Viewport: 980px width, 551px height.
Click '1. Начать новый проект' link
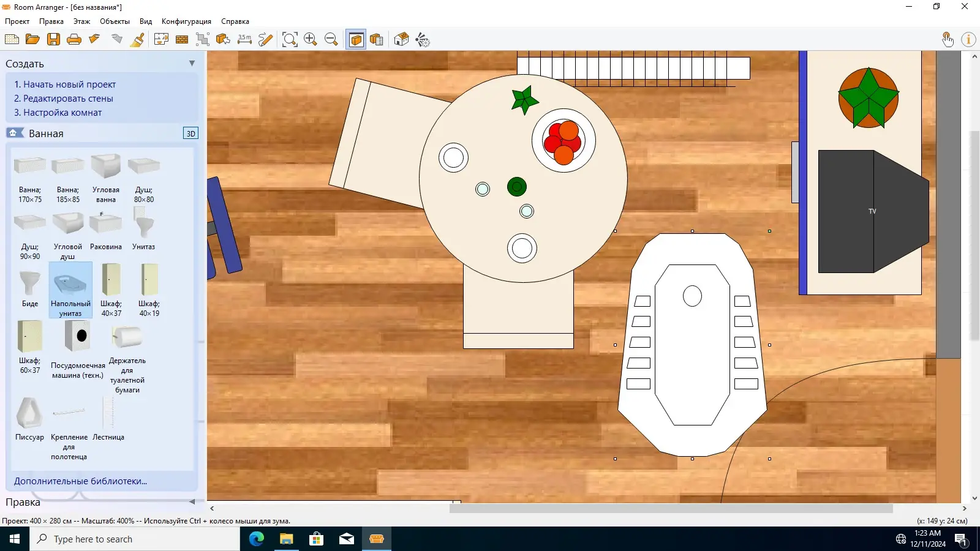click(65, 84)
